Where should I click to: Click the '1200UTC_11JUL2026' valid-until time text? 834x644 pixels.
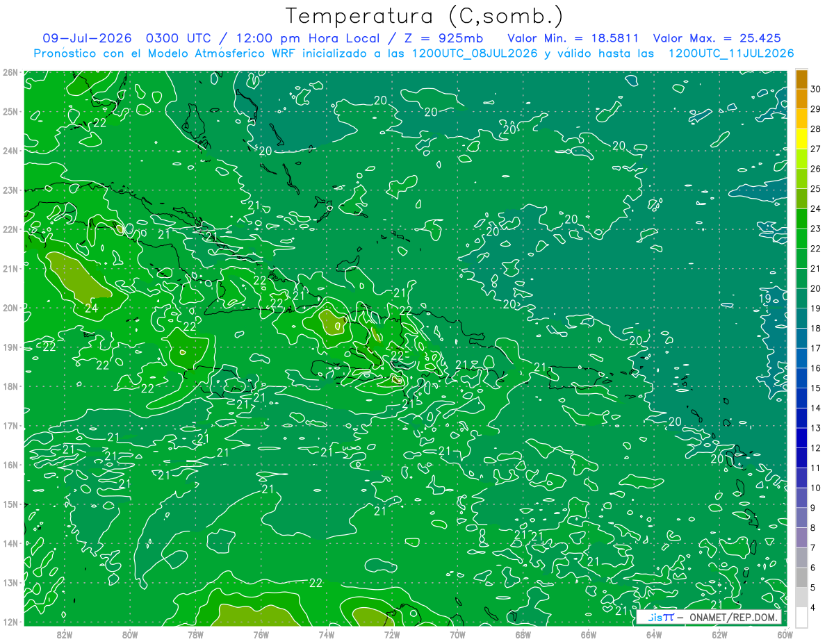click(x=731, y=53)
